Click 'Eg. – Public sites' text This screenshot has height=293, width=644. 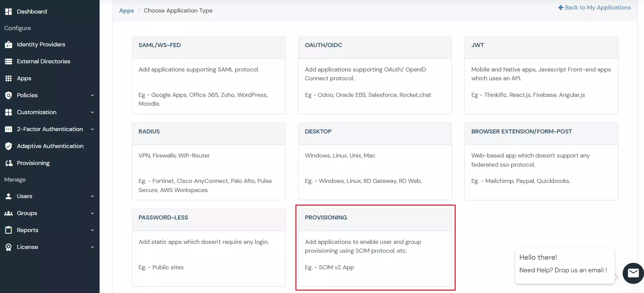[x=161, y=267]
